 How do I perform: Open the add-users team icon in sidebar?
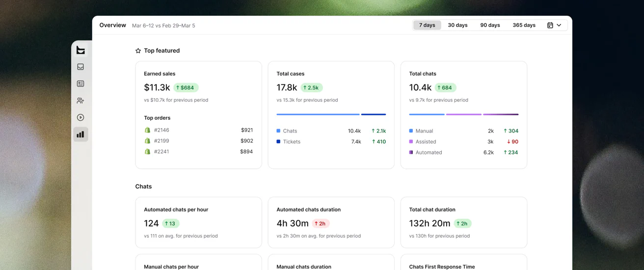tap(80, 101)
